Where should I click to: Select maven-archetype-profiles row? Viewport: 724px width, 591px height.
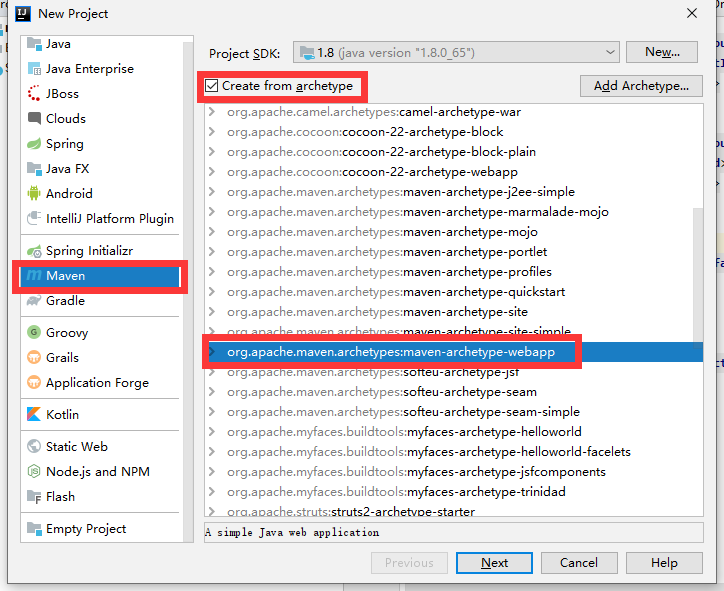454,271
